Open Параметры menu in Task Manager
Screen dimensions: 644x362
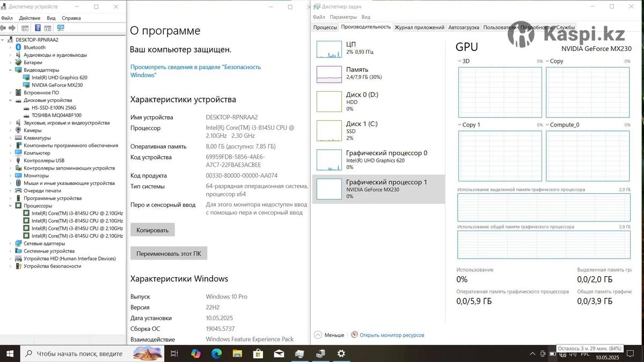[x=343, y=17]
